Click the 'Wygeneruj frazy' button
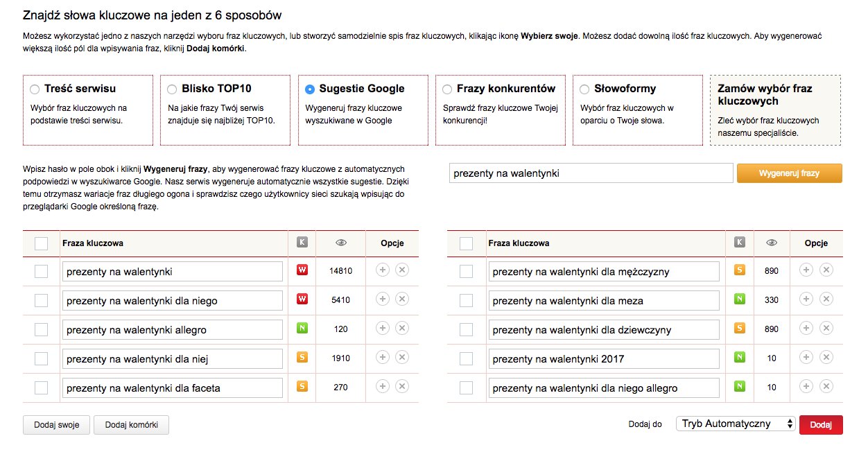Viewport: 868px width, 461px height. (789, 173)
